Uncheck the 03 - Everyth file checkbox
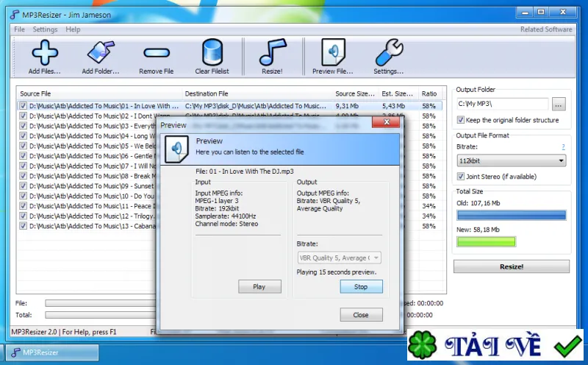Viewport: 588px width, 365px height. 24,126
